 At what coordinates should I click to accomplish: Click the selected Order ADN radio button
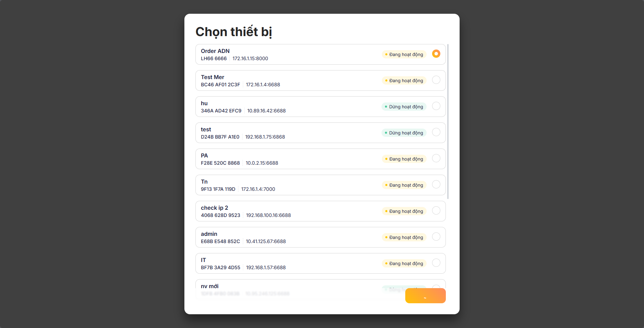(x=436, y=54)
